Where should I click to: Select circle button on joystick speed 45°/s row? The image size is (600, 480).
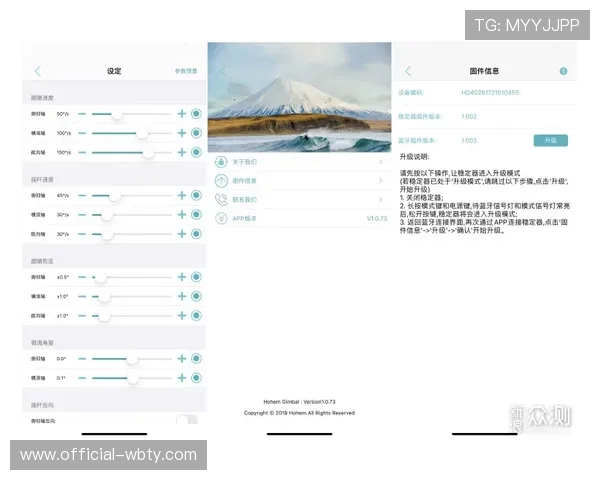pos(196,195)
